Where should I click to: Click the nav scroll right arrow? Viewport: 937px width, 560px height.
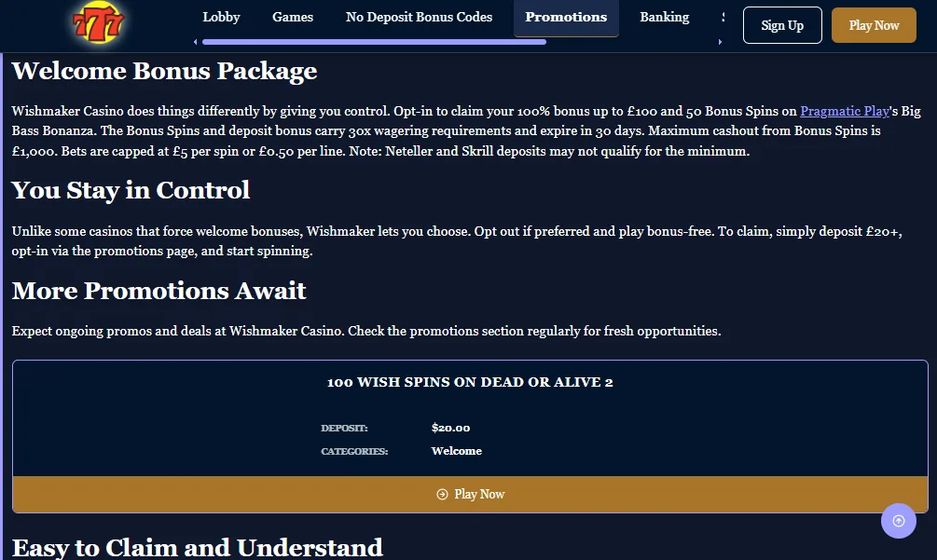click(720, 42)
